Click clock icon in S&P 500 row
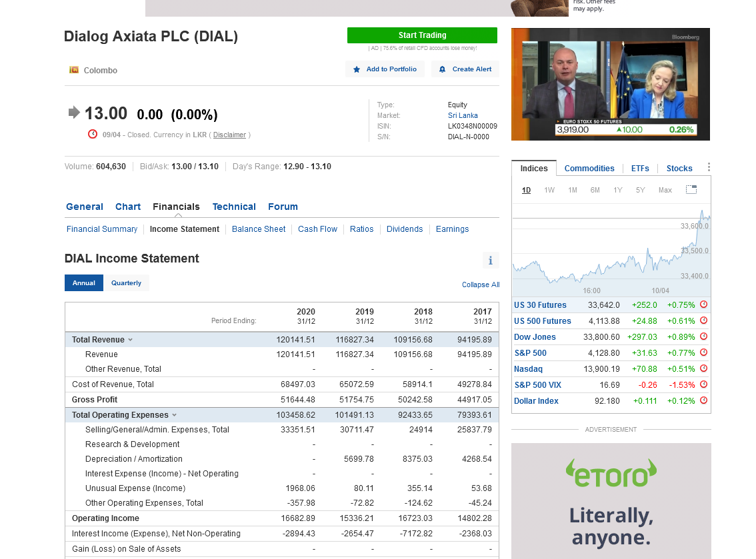756x559 pixels. [703, 352]
